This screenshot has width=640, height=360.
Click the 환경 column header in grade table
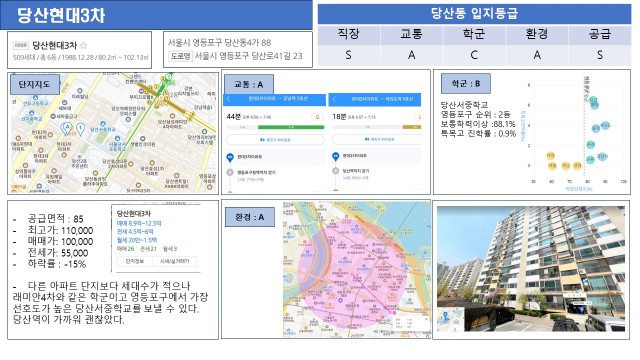(x=537, y=34)
